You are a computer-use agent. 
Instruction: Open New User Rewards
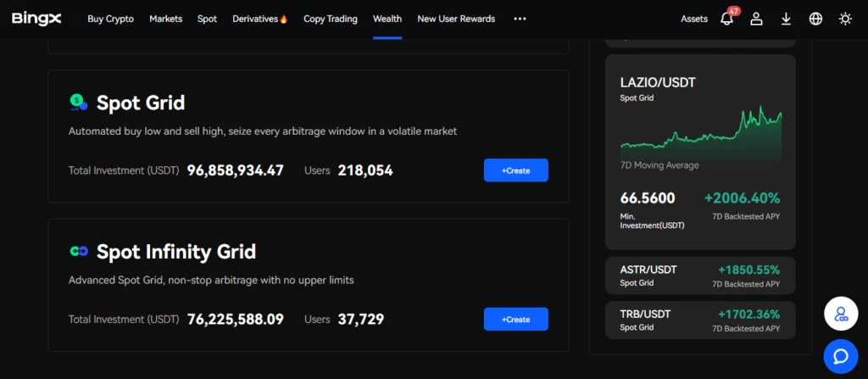point(456,19)
